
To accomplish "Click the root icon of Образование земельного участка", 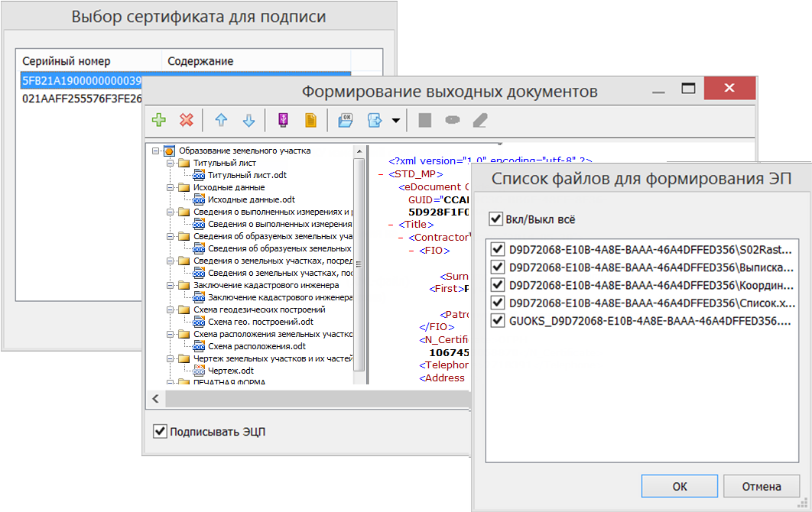I will [169, 151].
